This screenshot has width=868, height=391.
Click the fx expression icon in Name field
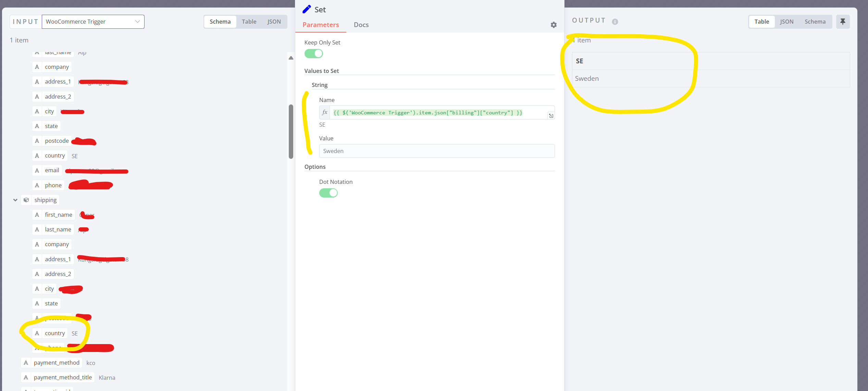pyautogui.click(x=325, y=112)
